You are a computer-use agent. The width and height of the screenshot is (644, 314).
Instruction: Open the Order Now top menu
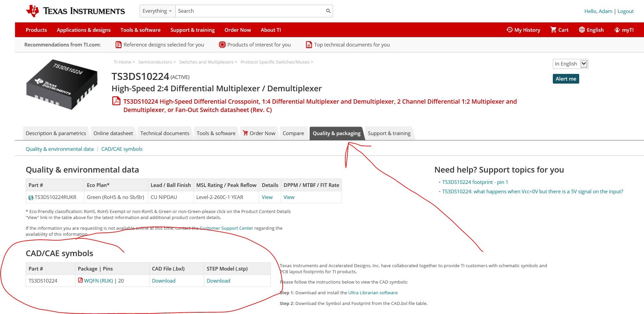(x=238, y=30)
